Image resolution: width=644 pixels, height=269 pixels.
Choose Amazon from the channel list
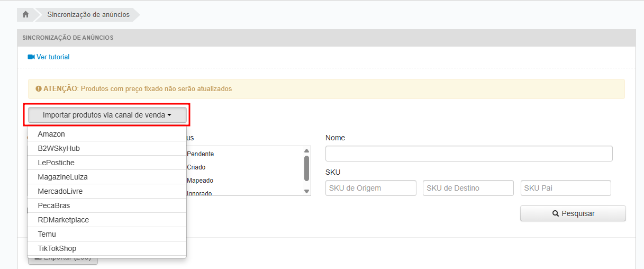point(107,134)
